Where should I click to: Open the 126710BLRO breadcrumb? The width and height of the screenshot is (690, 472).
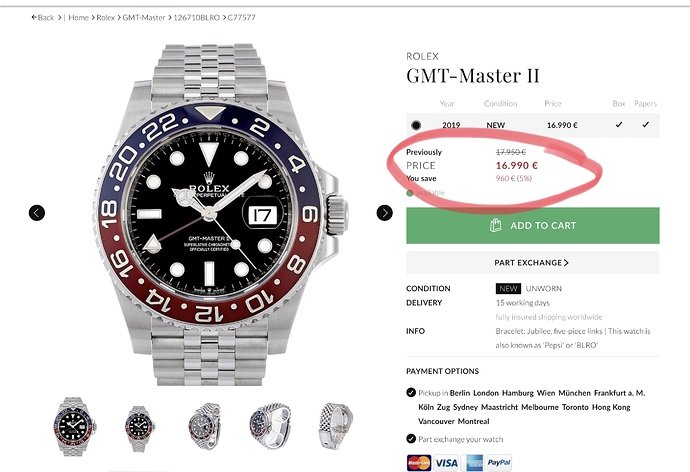click(198, 17)
